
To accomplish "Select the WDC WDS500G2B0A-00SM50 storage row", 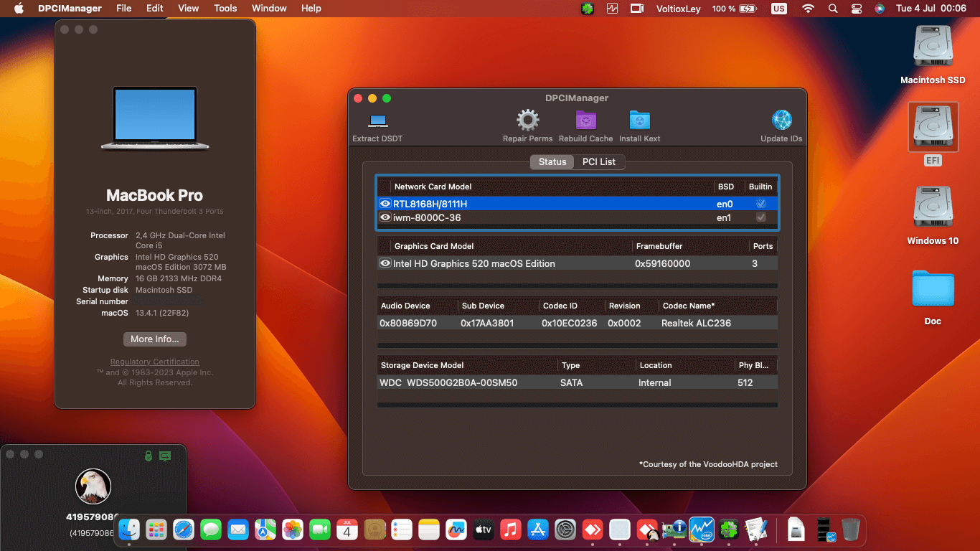I will (x=578, y=382).
